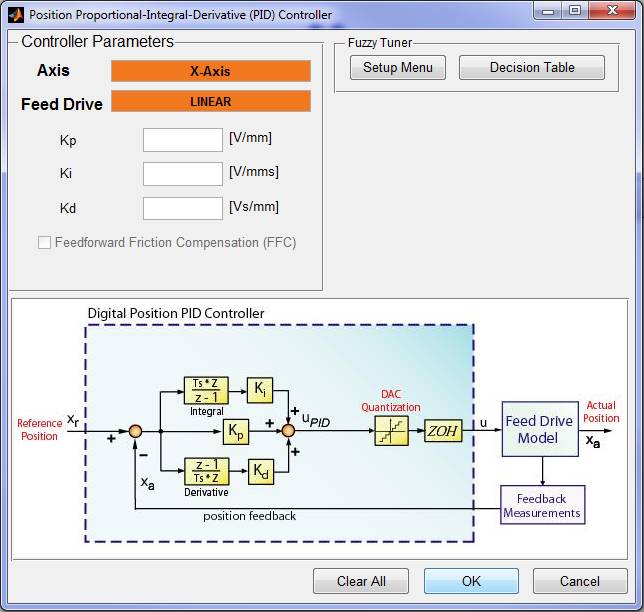
Task: Focus the Kp input field
Action: (x=183, y=140)
